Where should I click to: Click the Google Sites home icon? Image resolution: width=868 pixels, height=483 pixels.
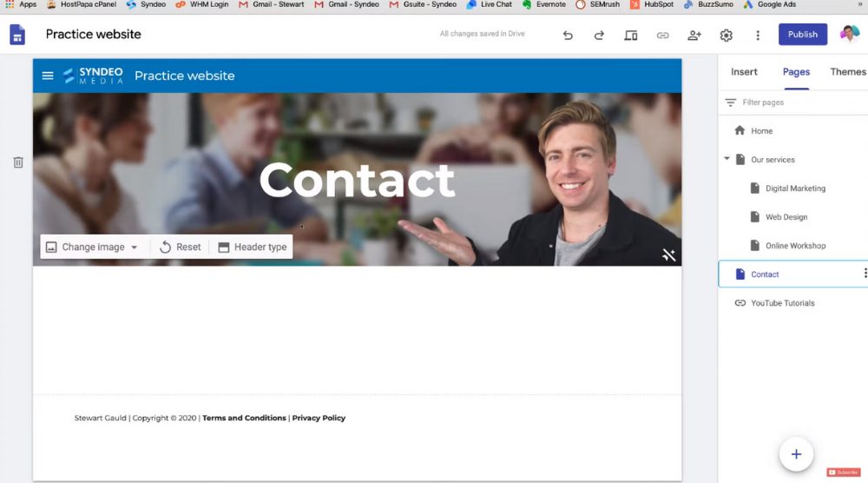click(x=17, y=35)
